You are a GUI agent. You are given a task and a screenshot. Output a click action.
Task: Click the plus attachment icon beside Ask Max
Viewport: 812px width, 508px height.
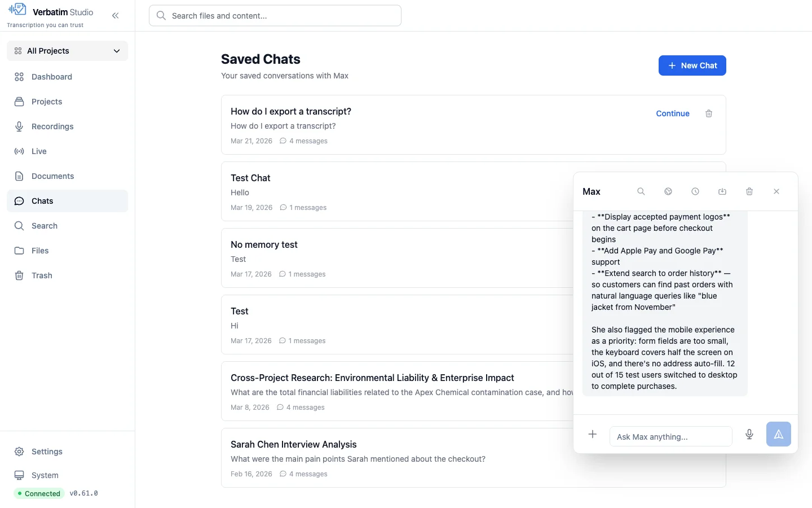tap(593, 434)
